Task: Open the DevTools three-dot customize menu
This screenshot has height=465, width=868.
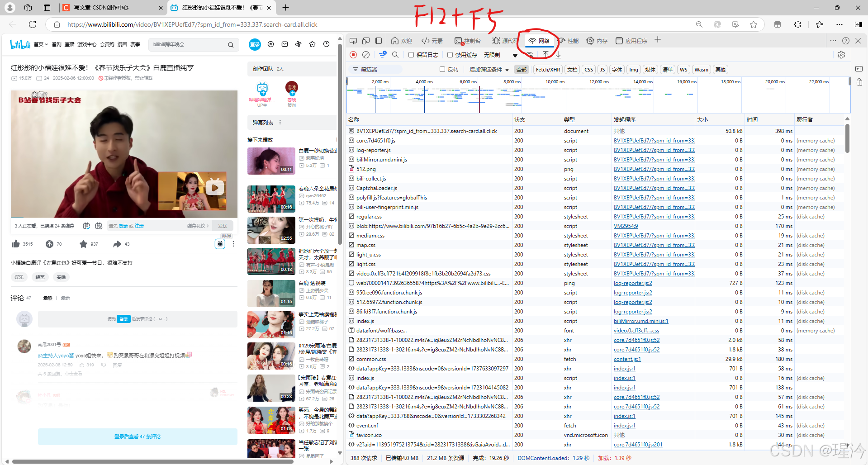Action: click(x=833, y=41)
